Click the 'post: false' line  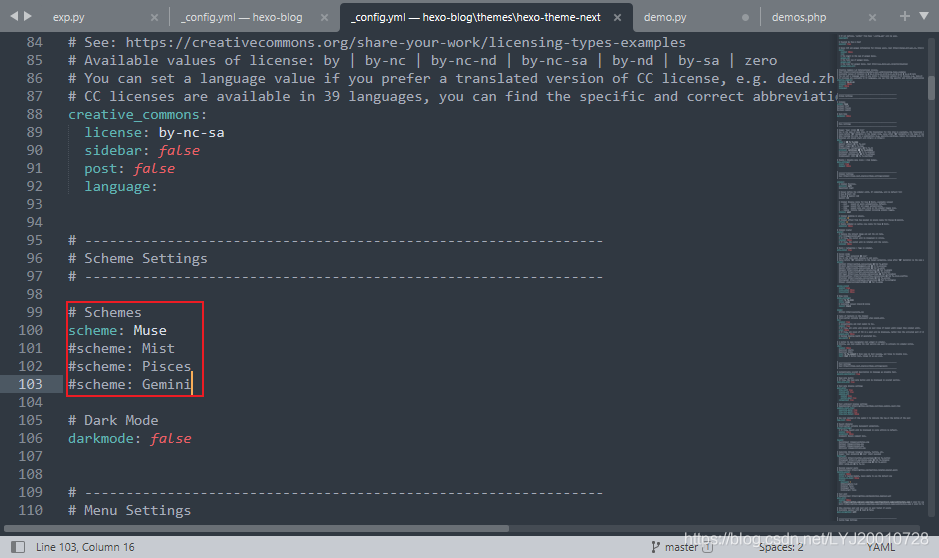[x=129, y=169]
